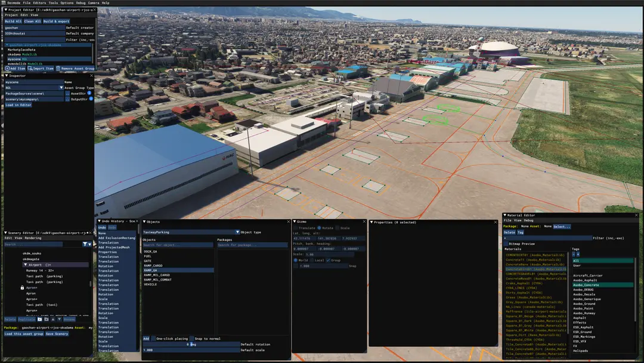Click the Tags list scrollbar
644x363 pixels.
coord(636,290)
